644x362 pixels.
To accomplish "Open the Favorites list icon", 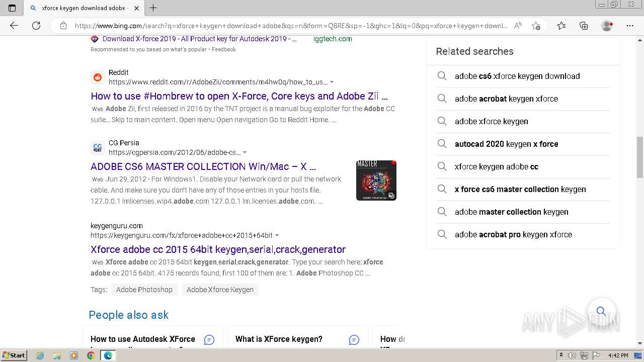I will tap(561, 26).
